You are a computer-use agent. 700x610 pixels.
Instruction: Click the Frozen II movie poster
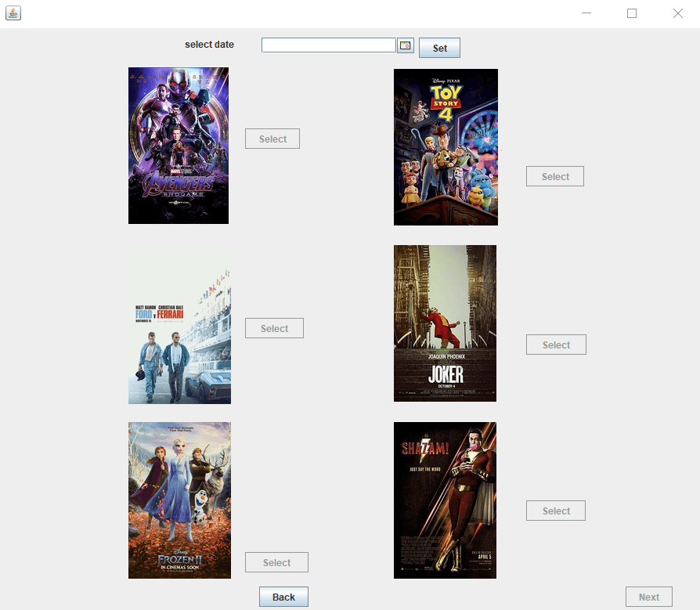click(179, 500)
